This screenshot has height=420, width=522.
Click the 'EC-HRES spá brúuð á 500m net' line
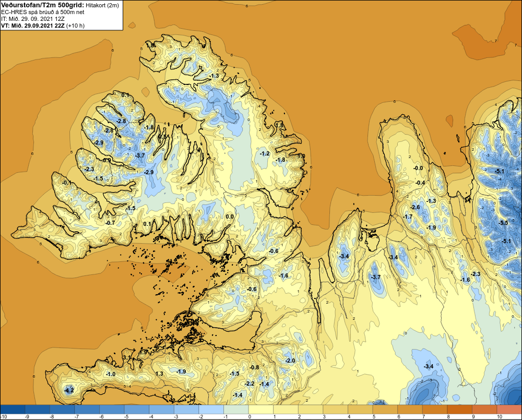pos(43,12)
